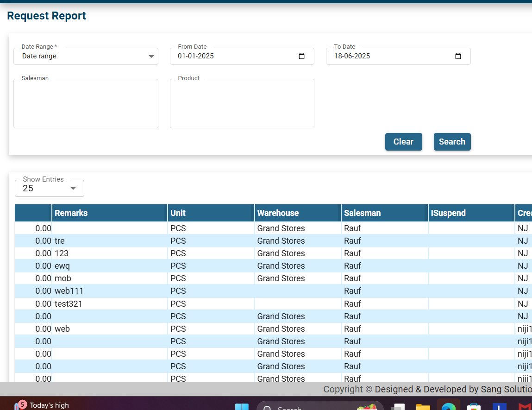Sort by the Warehouse column header
This screenshot has width=532, height=410.
click(278, 213)
